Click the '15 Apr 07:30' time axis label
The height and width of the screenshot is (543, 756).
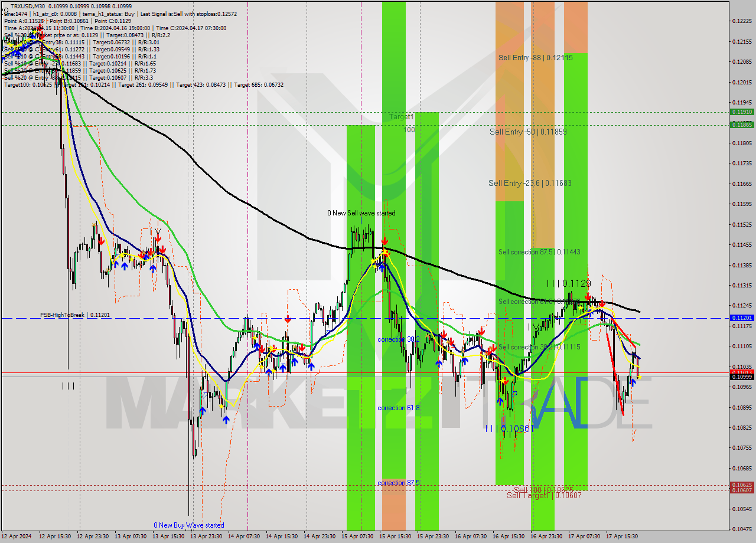tap(357, 537)
